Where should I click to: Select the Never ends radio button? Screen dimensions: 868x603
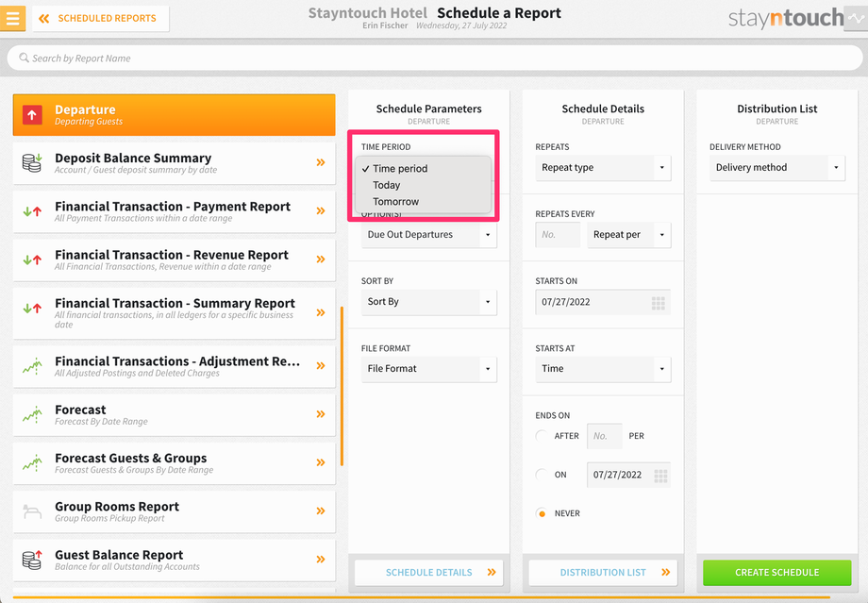pyautogui.click(x=542, y=513)
